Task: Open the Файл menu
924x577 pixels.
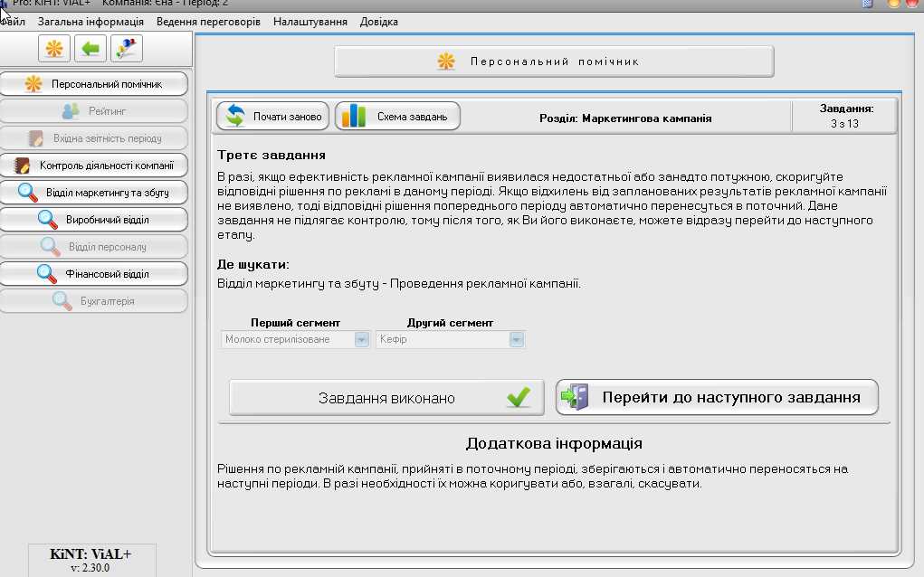Action: click(x=13, y=22)
